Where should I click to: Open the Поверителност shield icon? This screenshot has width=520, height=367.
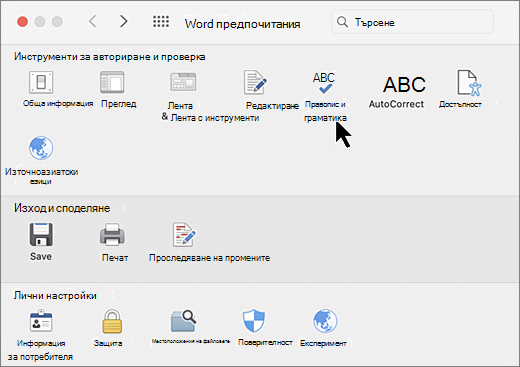[x=254, y=320]
